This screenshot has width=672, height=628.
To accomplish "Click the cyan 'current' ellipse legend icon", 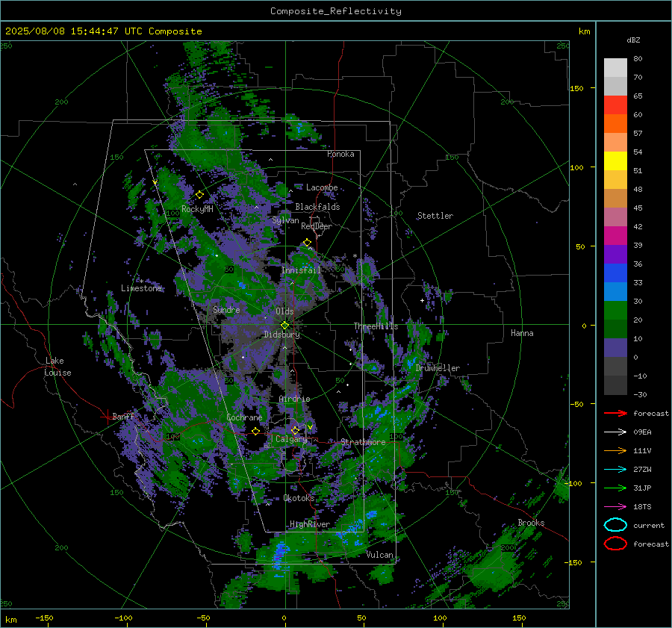I will tap(615, 525).
